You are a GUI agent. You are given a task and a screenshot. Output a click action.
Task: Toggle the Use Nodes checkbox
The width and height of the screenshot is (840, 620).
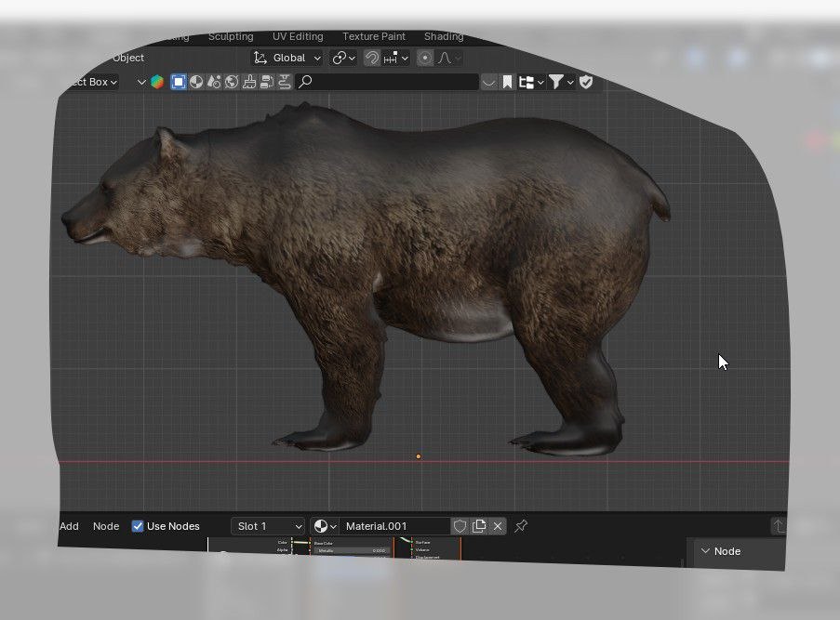pyautogui.click(x=138, y=526)
